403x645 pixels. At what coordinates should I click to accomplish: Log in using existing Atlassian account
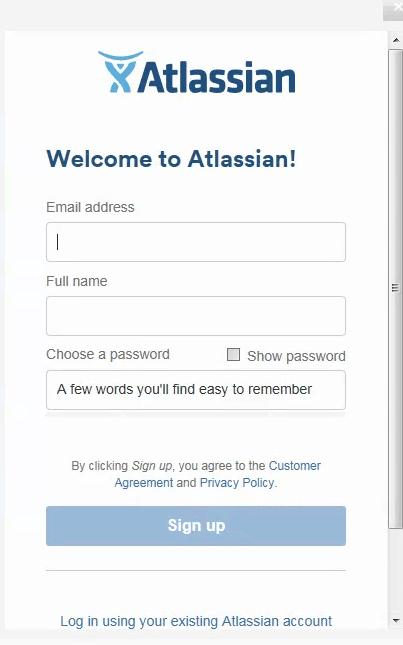click(196, 621)
